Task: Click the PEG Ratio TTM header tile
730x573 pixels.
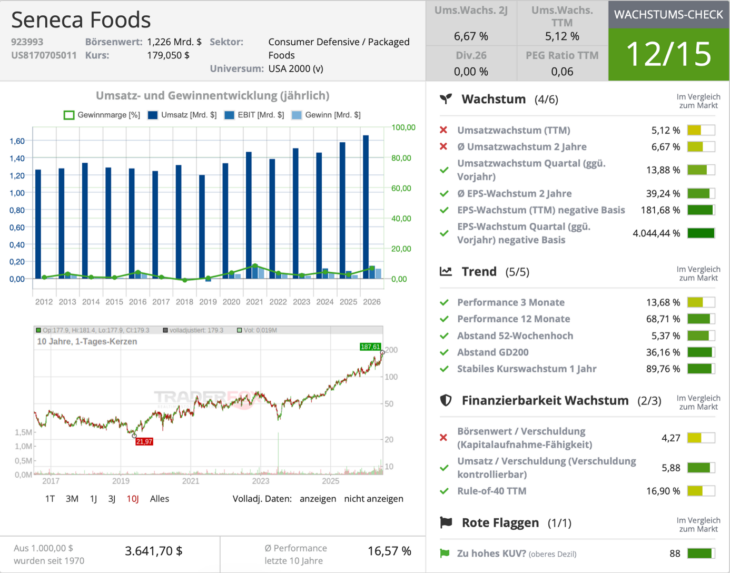Action: point(562,63)
